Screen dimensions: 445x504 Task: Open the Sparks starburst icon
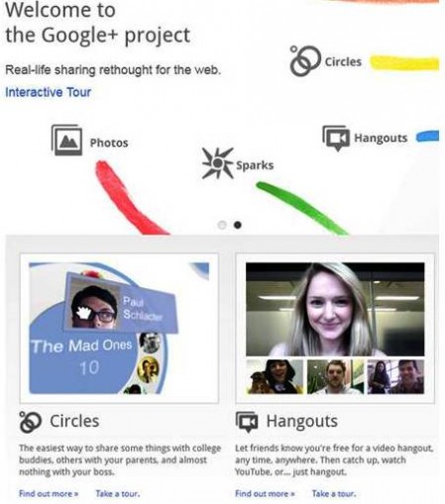click(x=217, y=163)
